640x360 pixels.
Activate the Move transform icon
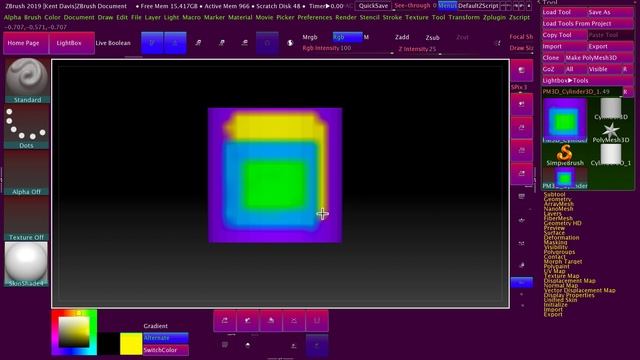click(x=198, y=43)
